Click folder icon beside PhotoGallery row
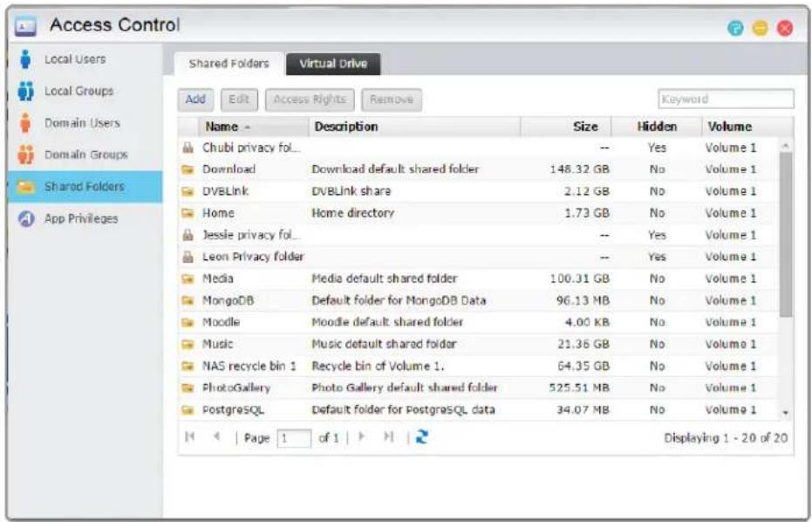The image size is (812, 522). (188, 388)
